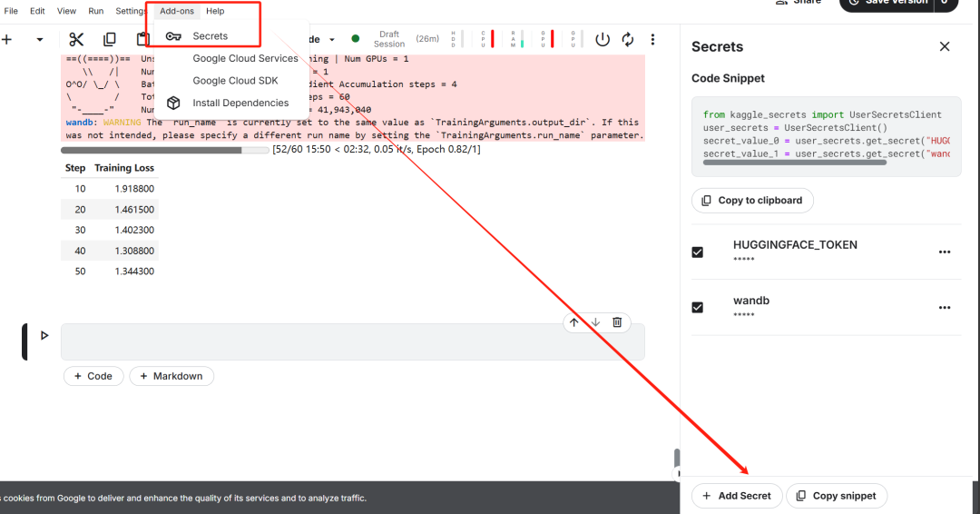The height and width of the screenshot is (514, 980).
Task: Click the copy cell icon in toolbar
Action: [x=110, y=39]
